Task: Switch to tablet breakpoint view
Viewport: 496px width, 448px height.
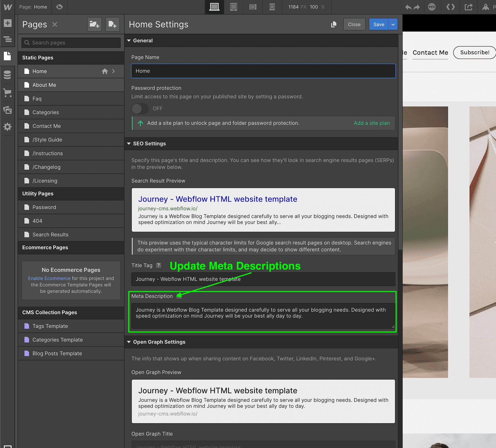Action: coord(234,7)
